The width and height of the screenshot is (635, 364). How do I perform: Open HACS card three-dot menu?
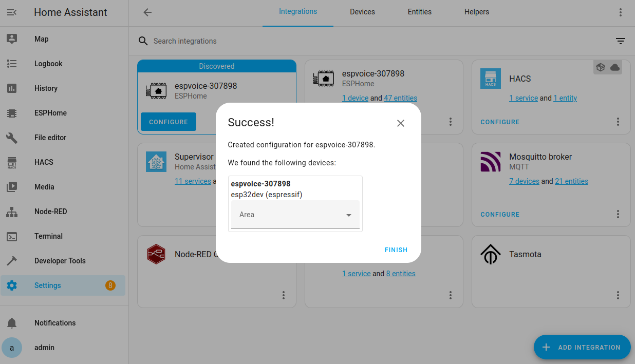pyautogui.click(x=618, y=122)
